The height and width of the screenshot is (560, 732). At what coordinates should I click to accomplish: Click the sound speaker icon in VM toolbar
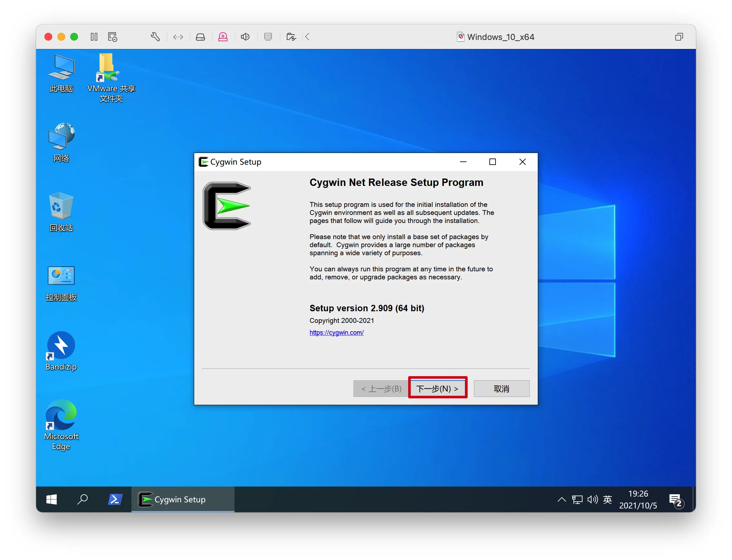[x=245, y=37]
